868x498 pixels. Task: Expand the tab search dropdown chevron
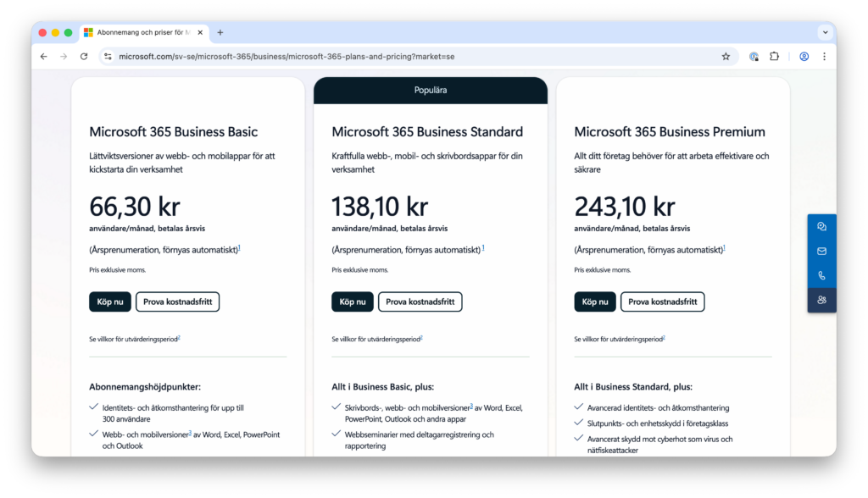point(824,32)
